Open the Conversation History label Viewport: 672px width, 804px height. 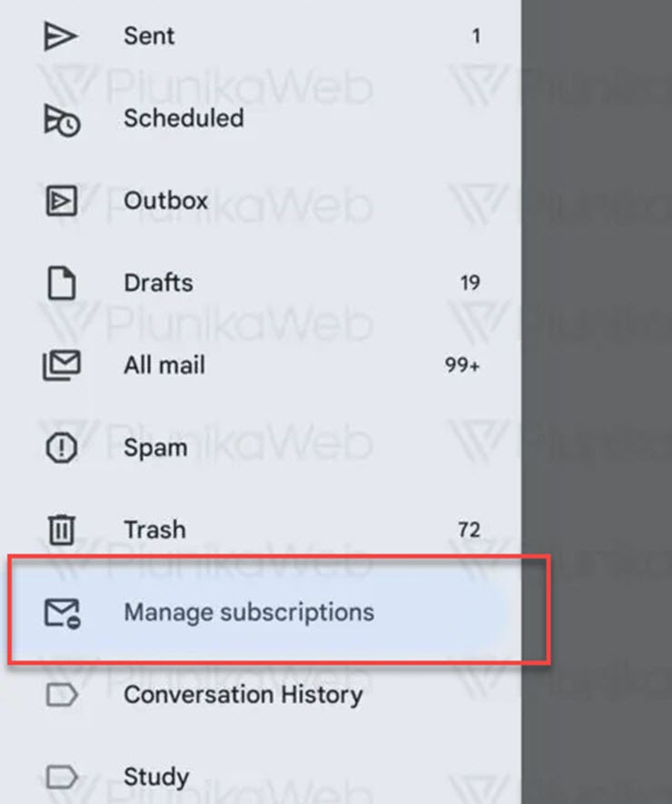click(261, 695)
